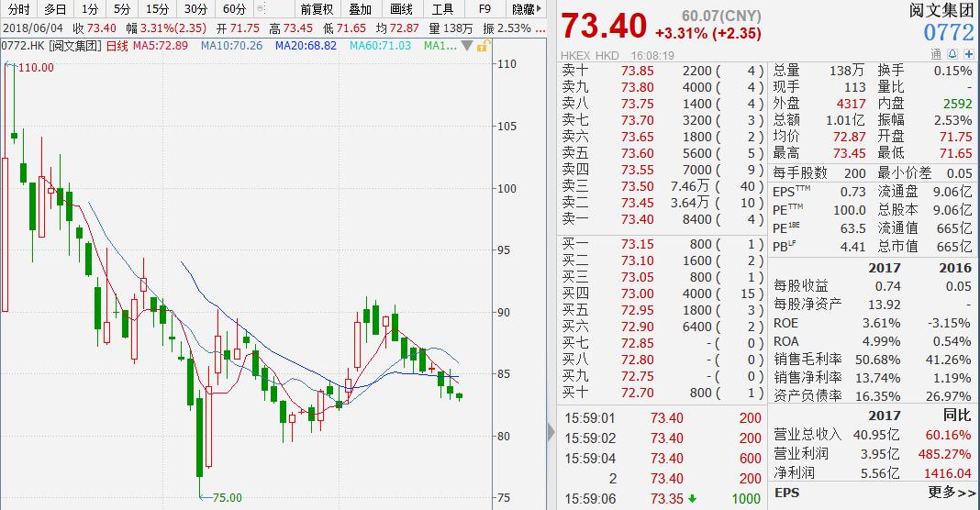Select the 60分 chart period
The image size is (980, 510).
234,9
